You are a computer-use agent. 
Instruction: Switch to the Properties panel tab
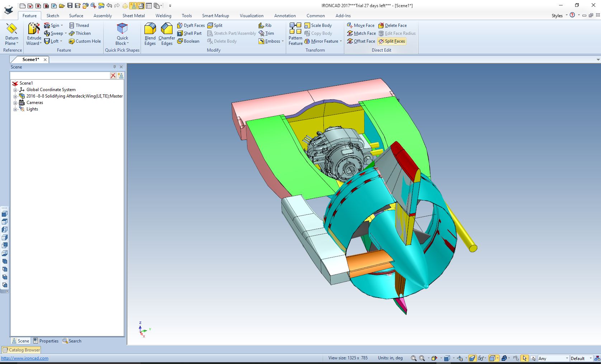(46, 341)
